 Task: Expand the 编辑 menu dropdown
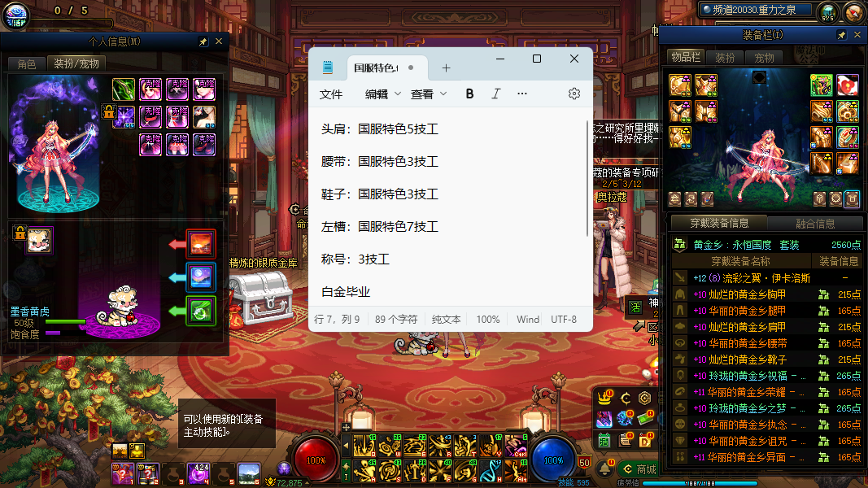pos(383,94)
